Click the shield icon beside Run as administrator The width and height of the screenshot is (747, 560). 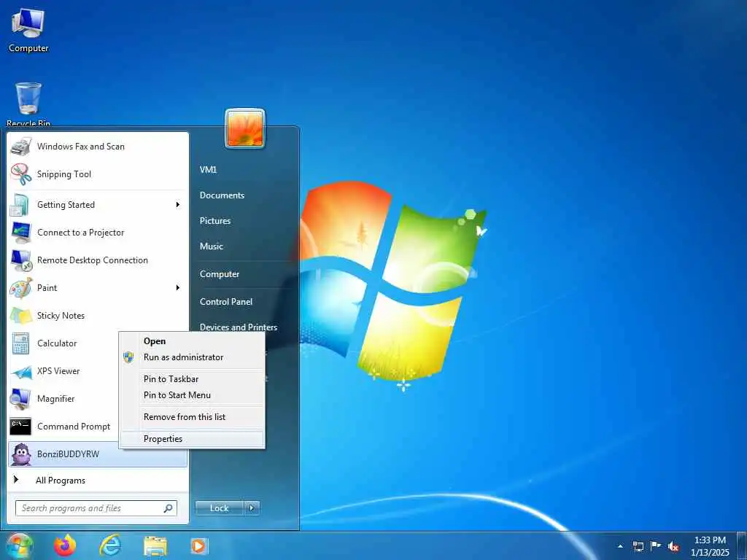(128, 357)
